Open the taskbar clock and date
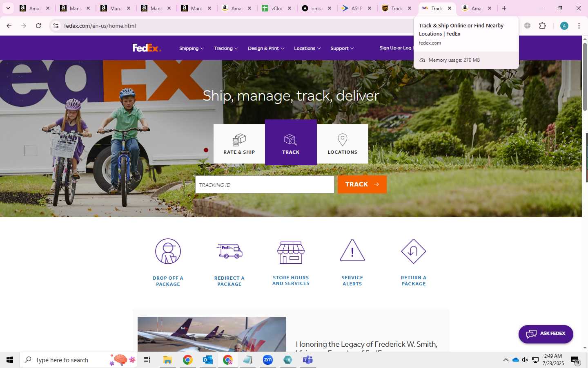 (553, 360)
